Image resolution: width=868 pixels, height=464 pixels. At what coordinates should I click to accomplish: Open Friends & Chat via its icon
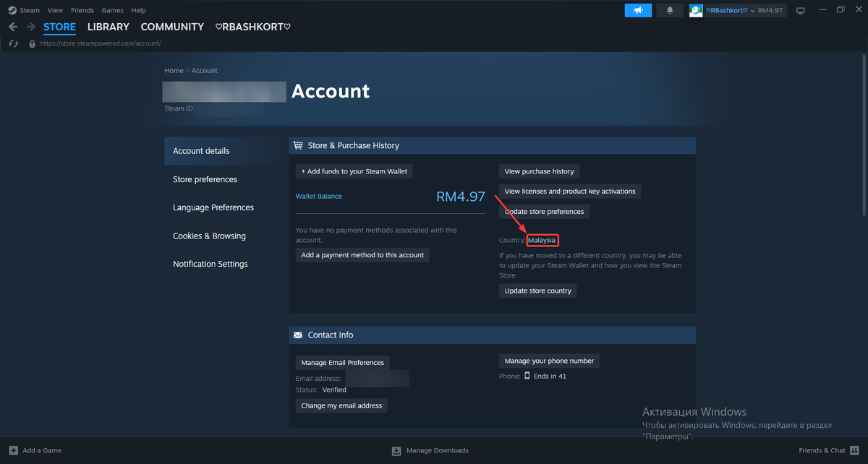click(x=854, y=450)
